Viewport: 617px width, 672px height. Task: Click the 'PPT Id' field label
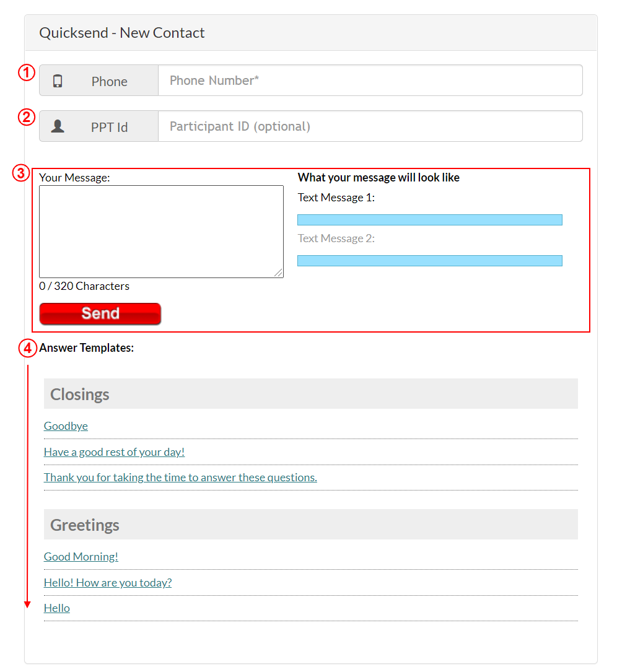(x=109, y=128)
